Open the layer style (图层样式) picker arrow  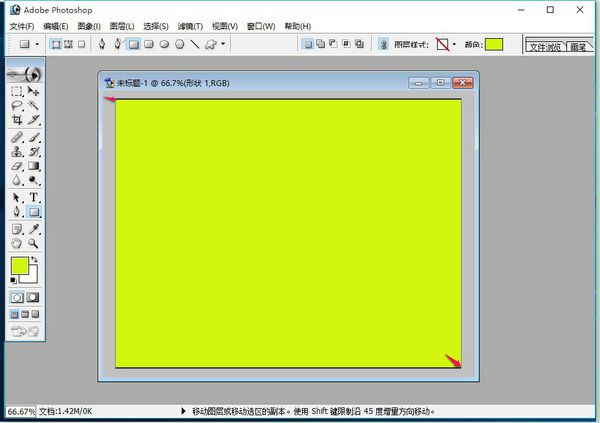coord(454,44)
